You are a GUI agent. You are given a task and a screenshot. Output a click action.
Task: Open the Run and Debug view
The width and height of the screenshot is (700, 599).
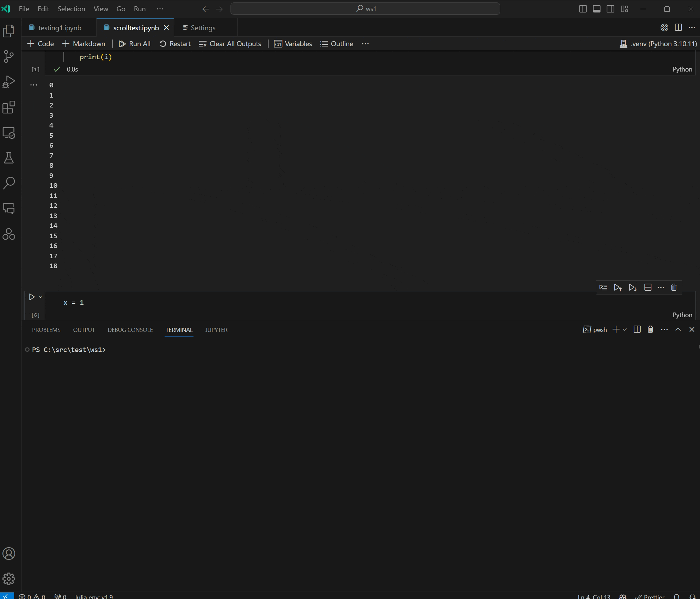click(9, 82)
